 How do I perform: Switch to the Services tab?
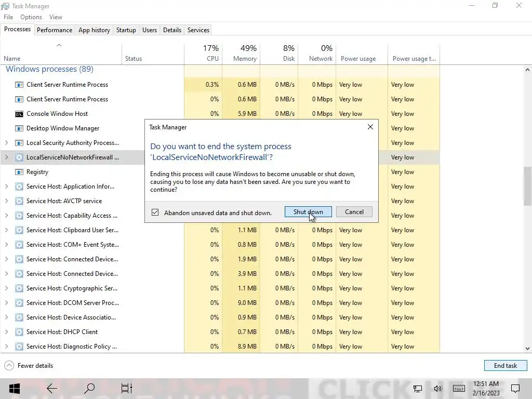pyautogui.click(x=198, y=30)
